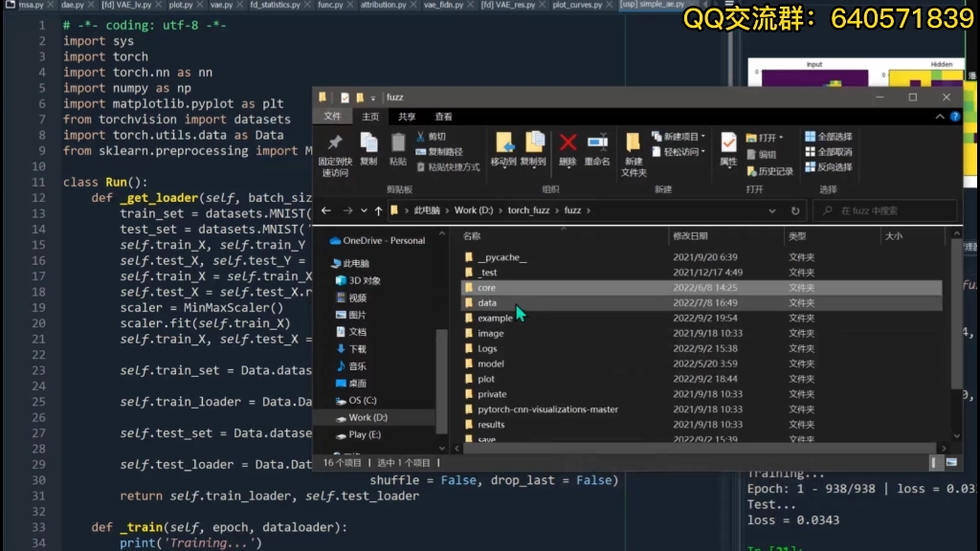This screenshot has width=980, height=551.
Task: Go back in Explorer navigation
Action: (x=326, y=210)
